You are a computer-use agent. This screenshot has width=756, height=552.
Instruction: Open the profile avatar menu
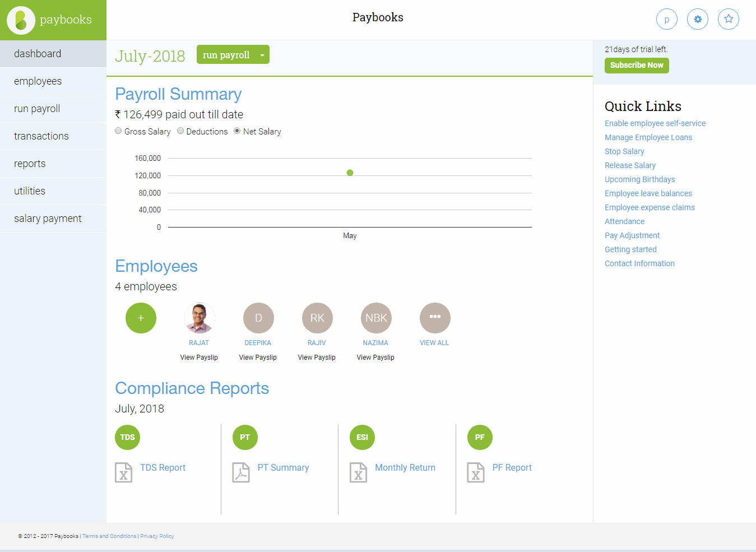[667, 19]
